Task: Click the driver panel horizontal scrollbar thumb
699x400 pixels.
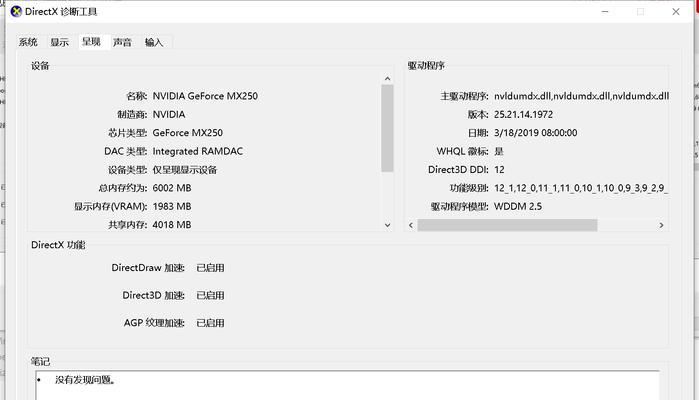Action: (x=507, y=225)
